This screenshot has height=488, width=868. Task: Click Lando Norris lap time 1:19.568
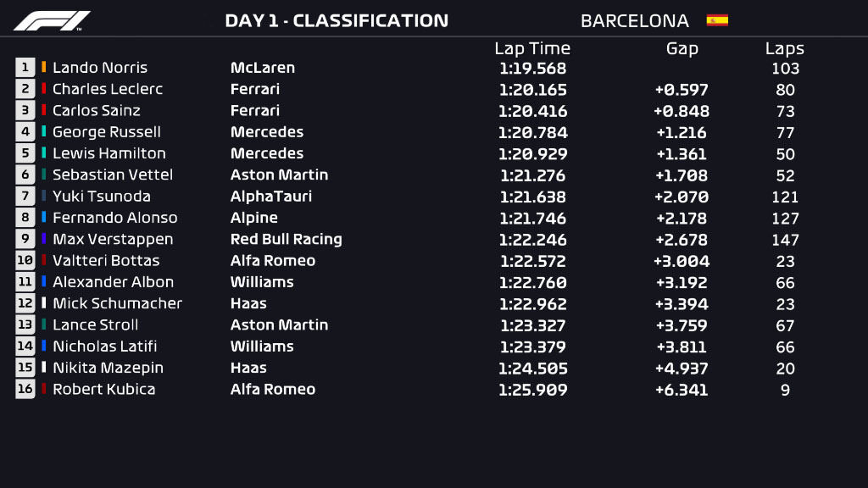pos(532,68)
